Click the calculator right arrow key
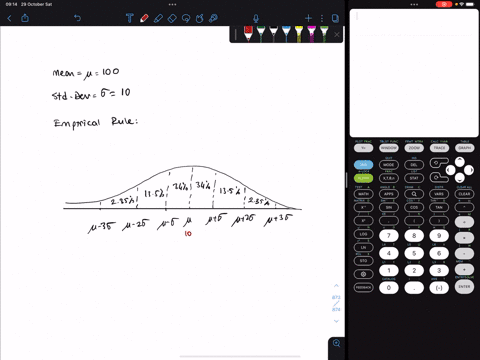Image resolution: width=480 pixels, height=360 pixels. 469,170
